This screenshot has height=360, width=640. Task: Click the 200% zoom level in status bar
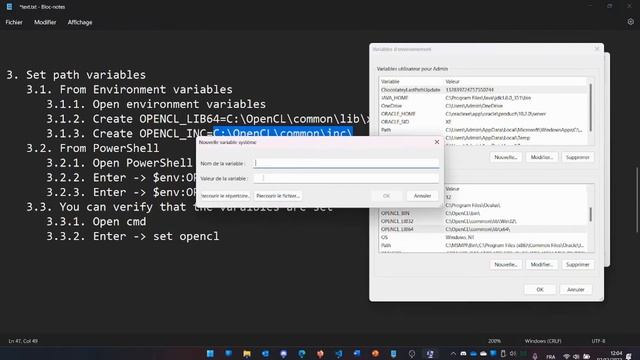tap(494, 341)
